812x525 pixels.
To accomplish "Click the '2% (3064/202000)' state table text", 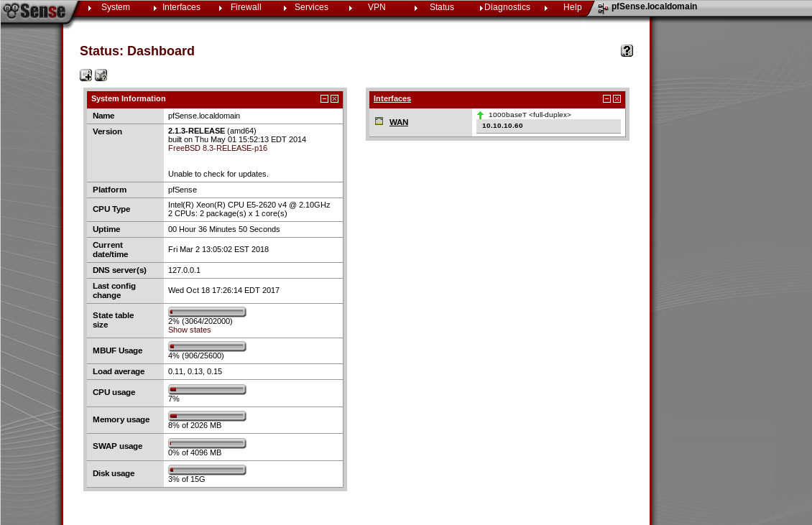I will pyautogui.click(x=200, y=322).
